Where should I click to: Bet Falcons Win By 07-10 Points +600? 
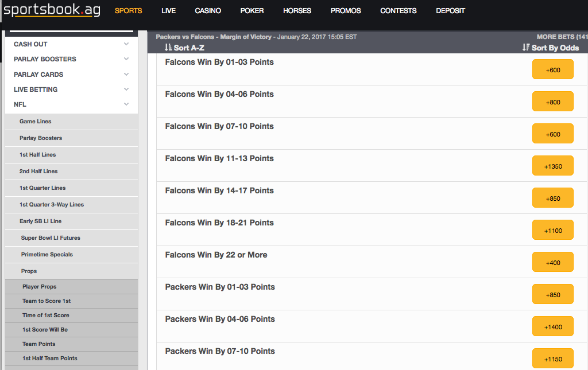[x=553, y=134]
